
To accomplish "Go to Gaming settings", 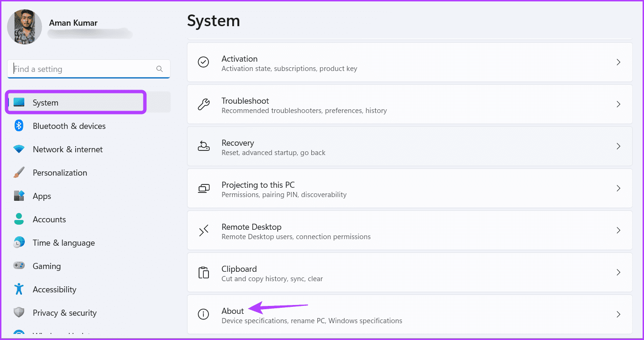I will pos(89,266).
